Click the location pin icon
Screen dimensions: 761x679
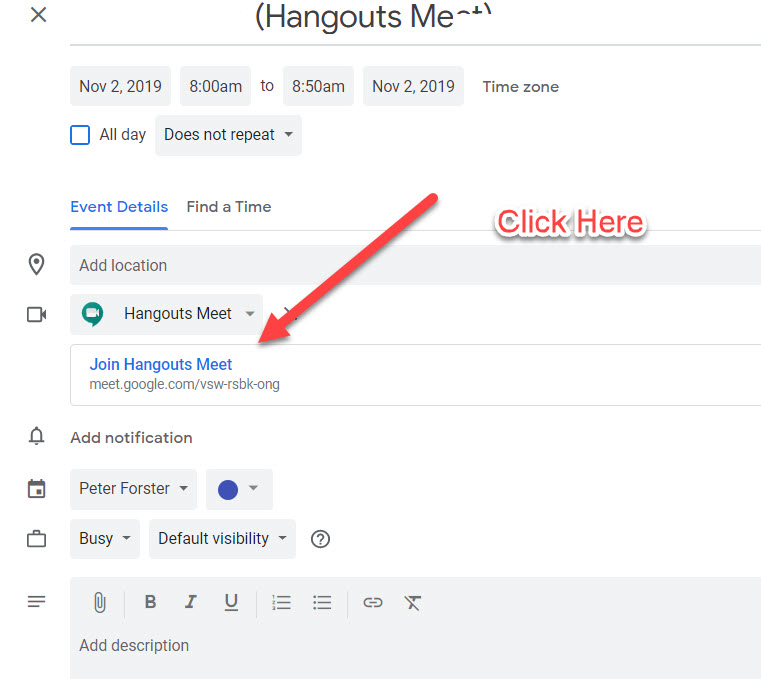36,265
